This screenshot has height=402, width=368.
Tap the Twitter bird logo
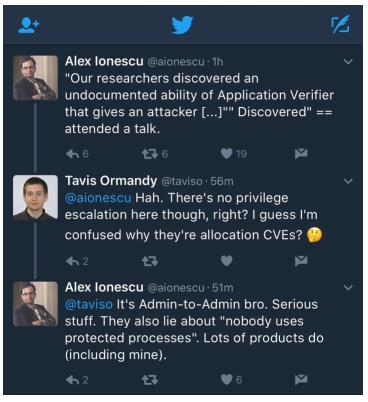pyautogui.click(x=182, y=25)
